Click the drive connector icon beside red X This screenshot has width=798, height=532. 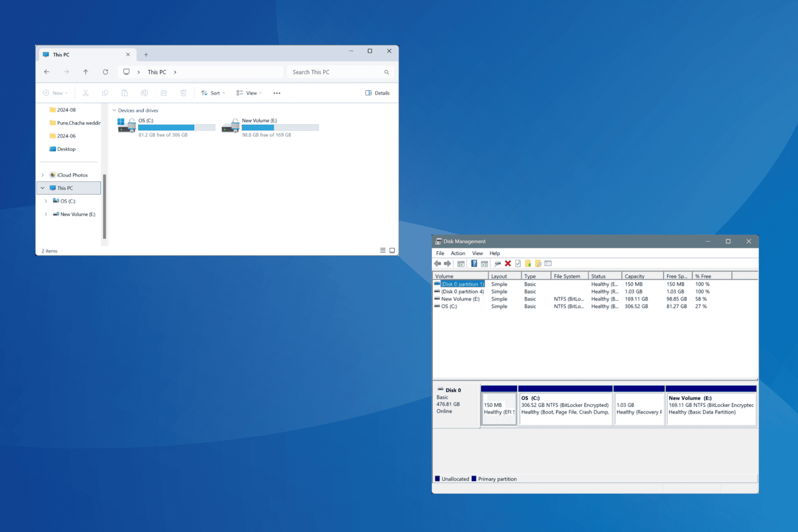[x=498, y=263]
